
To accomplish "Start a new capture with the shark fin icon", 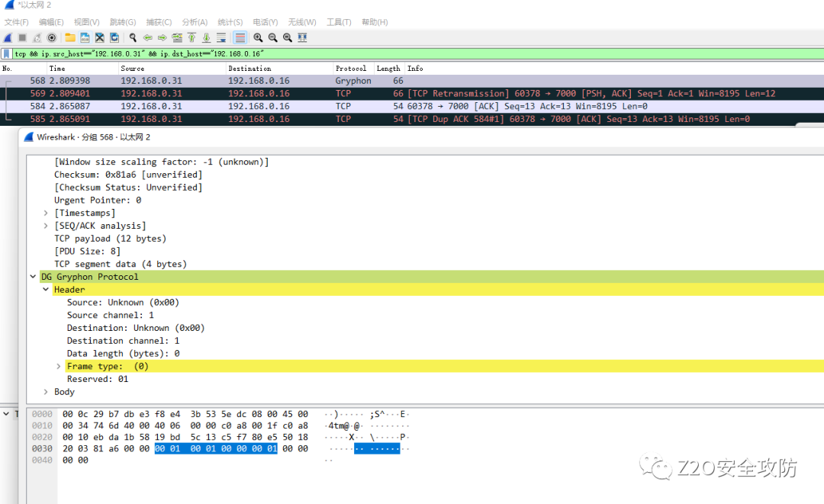I will 8,38.
